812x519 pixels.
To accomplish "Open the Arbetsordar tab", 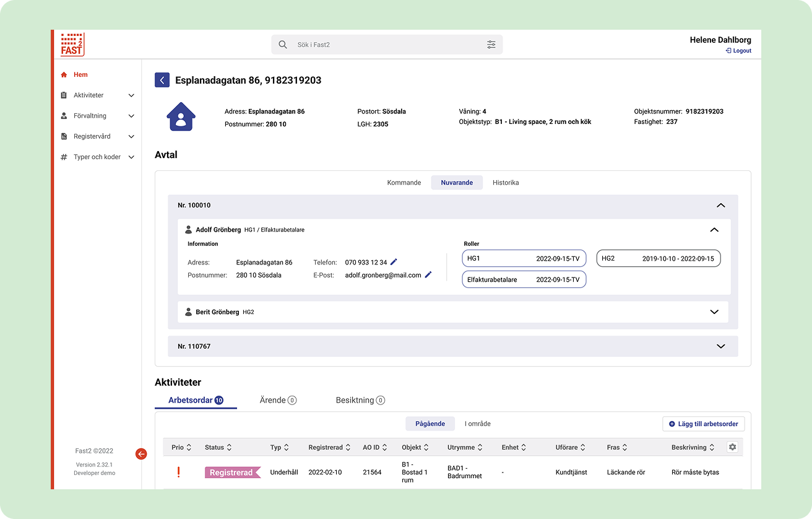I will click(x=196, y=400).
